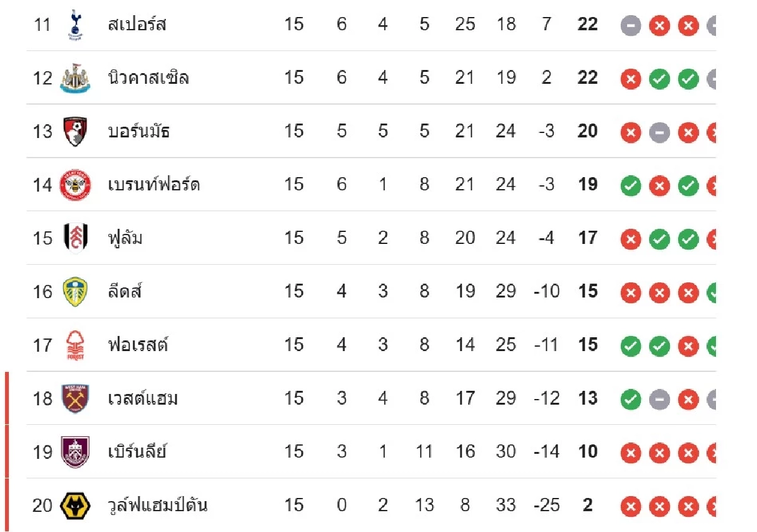Open the Bournemouth club crest icon
The height and width of the screenshot is (532, 757).
coord(75,132)
